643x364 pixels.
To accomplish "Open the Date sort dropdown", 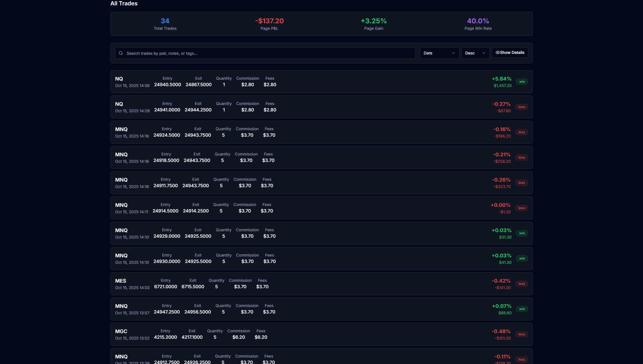I will 439,53.
